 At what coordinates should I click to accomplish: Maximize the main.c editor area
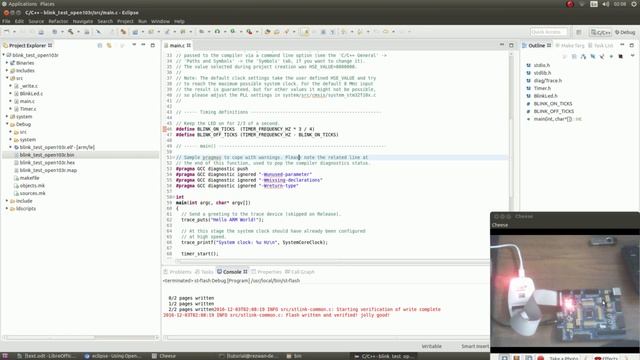coord(511,45)
